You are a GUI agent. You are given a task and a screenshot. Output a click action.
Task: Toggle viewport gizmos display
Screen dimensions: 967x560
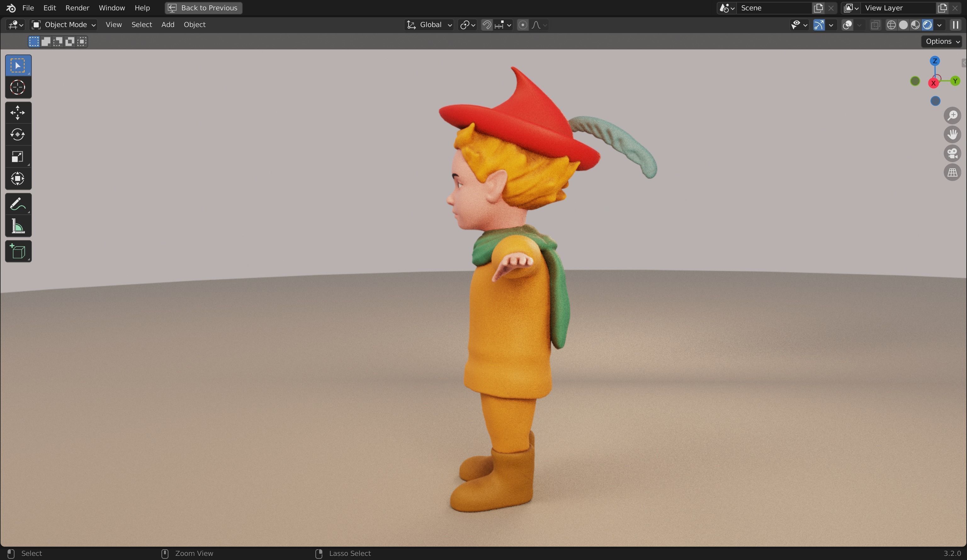point(819,25)
